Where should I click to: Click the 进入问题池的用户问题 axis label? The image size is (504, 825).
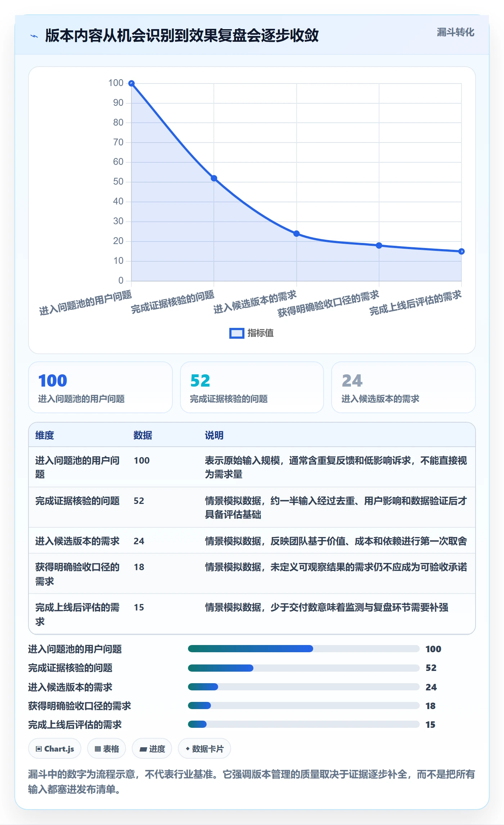point(86,303)
